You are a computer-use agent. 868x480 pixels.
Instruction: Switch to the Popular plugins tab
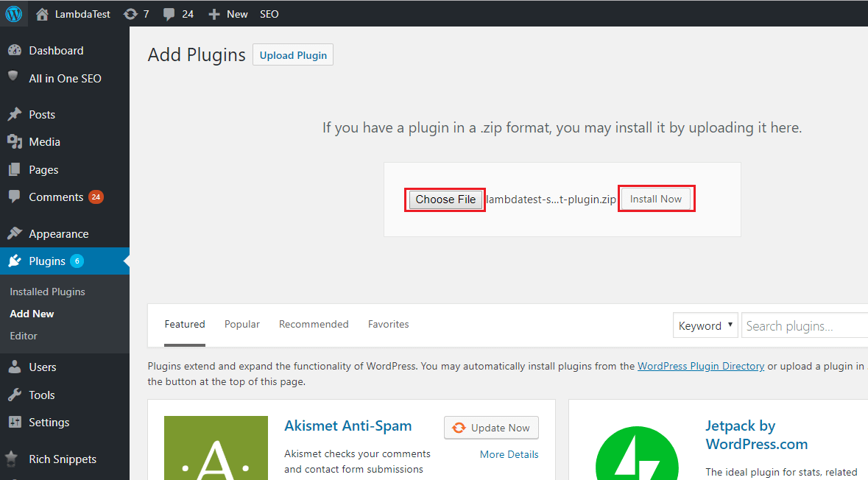(241, 324)
